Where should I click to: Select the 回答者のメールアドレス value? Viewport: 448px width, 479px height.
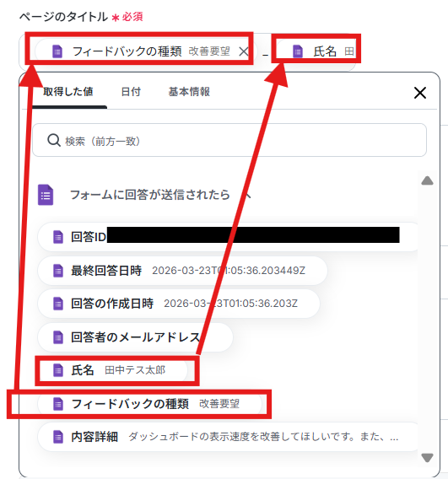click(x=135, y=337)
